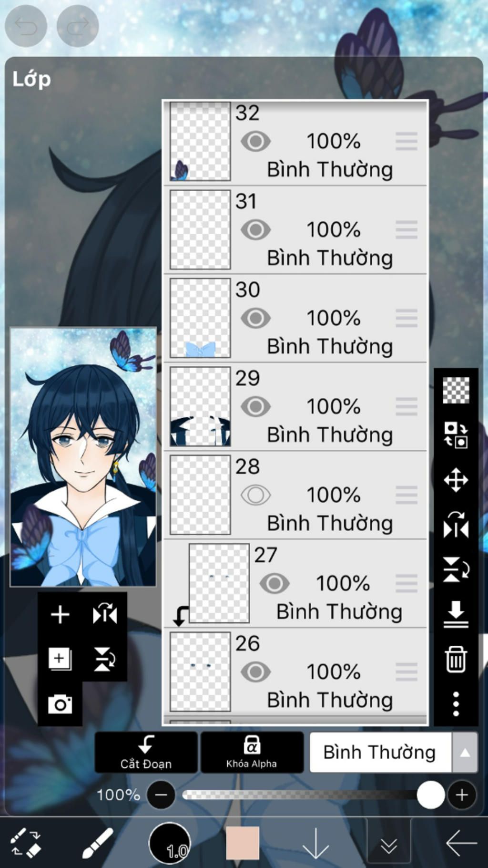488x868 pixels.
Task: Hide layer 32 using its eye icon
Action: (x=255, y=141)
